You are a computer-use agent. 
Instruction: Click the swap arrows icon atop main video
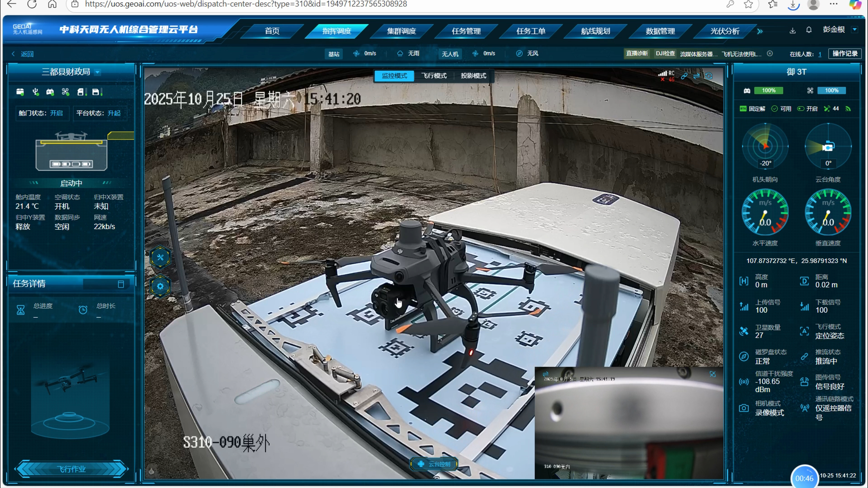(x=696, y=76)
